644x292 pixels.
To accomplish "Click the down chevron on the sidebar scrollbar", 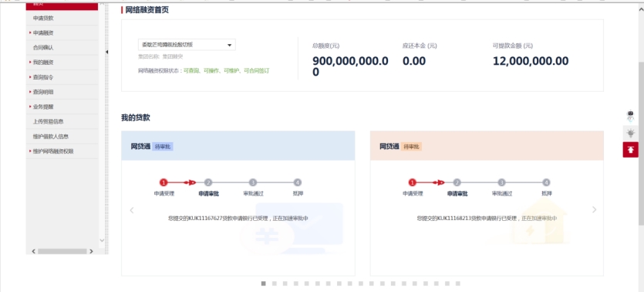I will 103,240.
